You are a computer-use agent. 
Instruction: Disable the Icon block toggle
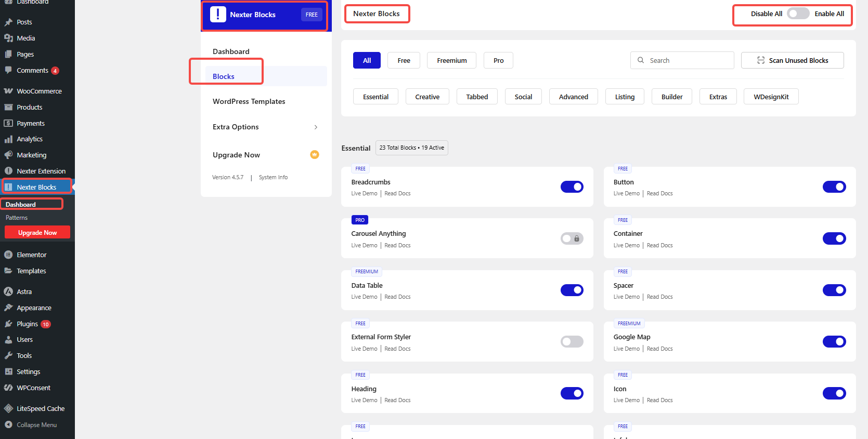pyautogui.click(x=834, y=393)
